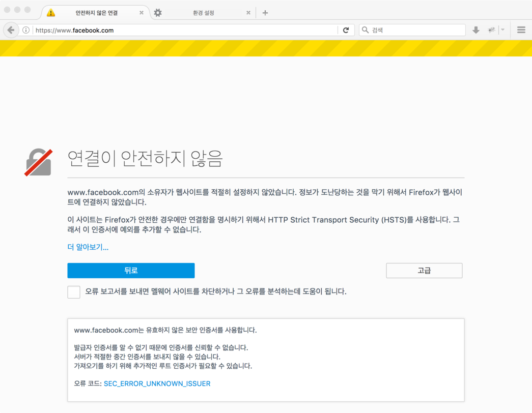Open the downloads arrow icon
The image size is (532, 413).
coord(475,30)
